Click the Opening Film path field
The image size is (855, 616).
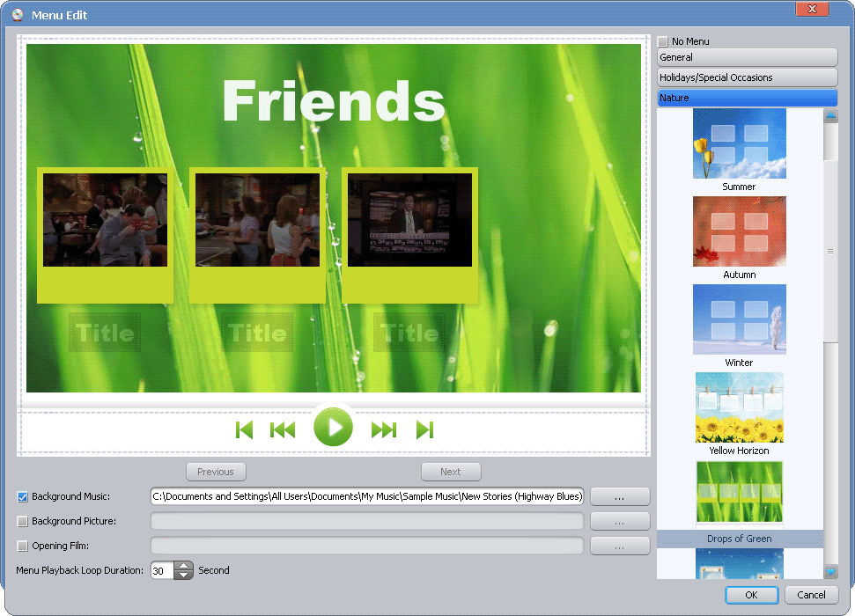(367, 546)
